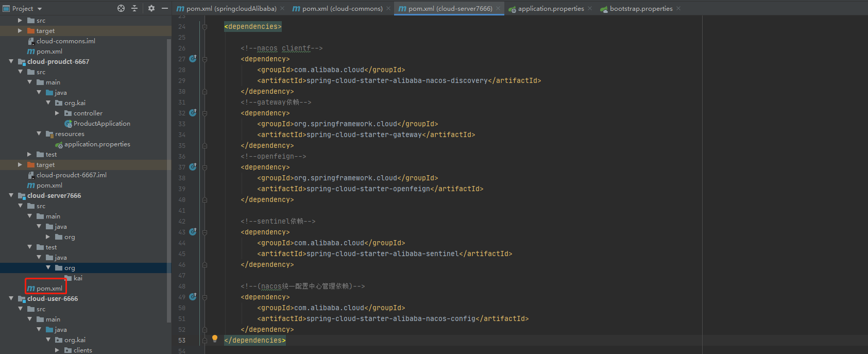Collapse fold marker at line 43 dependency

click(x=205, y=232)
